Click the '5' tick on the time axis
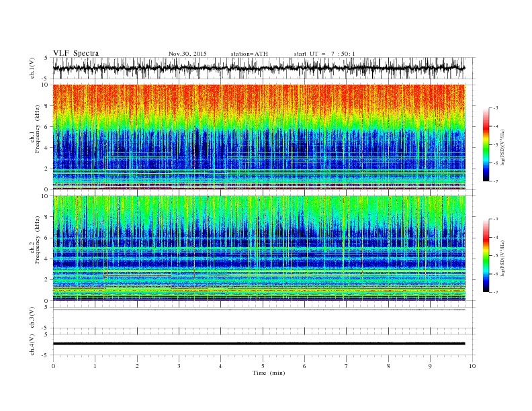 pos(263,366)
